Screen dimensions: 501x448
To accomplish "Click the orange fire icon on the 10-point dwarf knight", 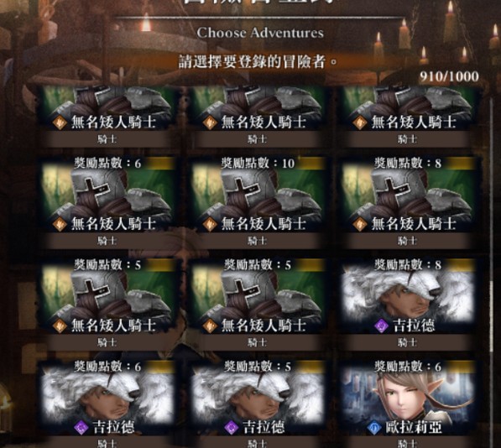I will (210, 224).
